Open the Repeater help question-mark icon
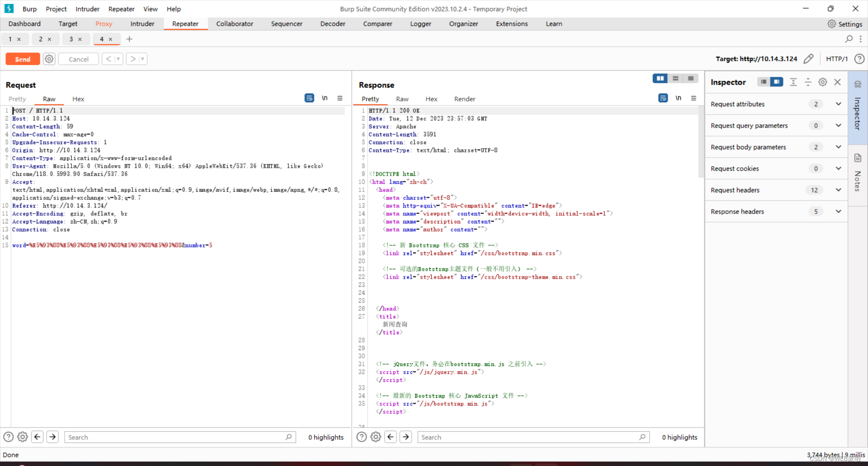The height and width of the screenshot is (466, 868). coord(859,59)
